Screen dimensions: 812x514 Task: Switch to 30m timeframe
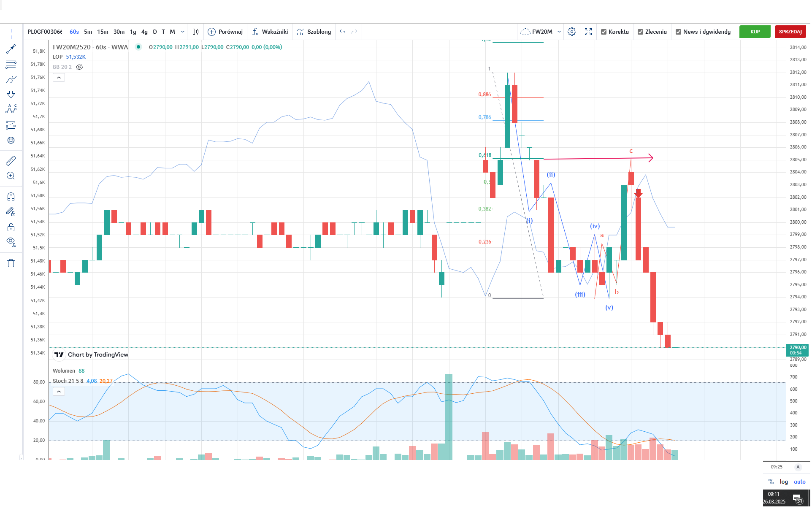[119, 32]
